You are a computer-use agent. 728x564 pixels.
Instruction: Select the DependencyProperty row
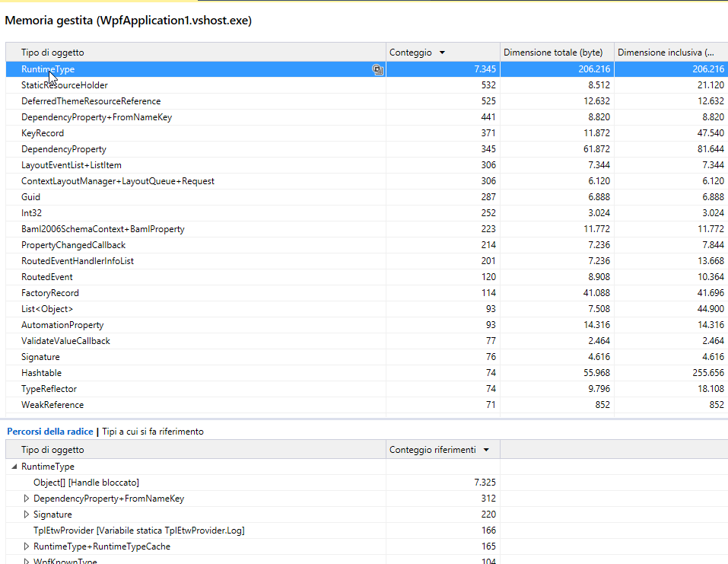367,149
